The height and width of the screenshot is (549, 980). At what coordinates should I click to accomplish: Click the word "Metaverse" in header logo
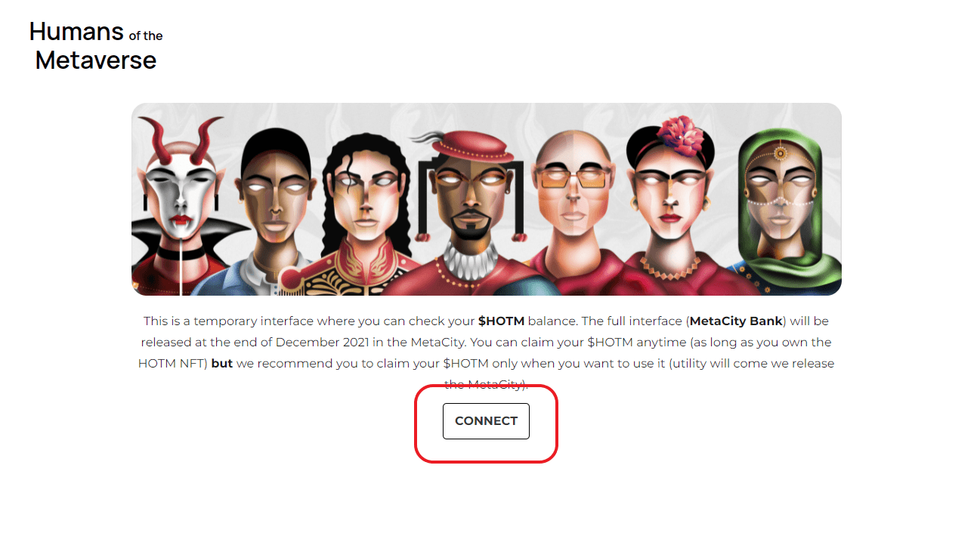[96, 60]
